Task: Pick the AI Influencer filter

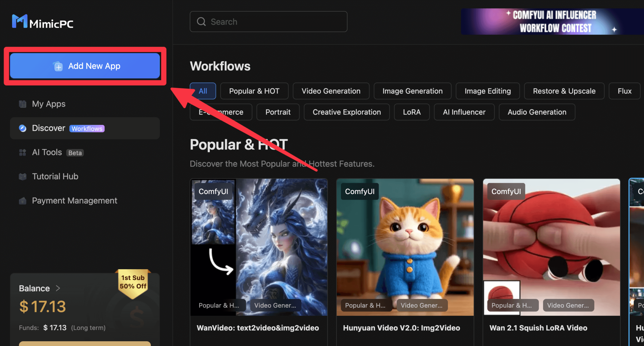Action: click(x=464, y=112)
